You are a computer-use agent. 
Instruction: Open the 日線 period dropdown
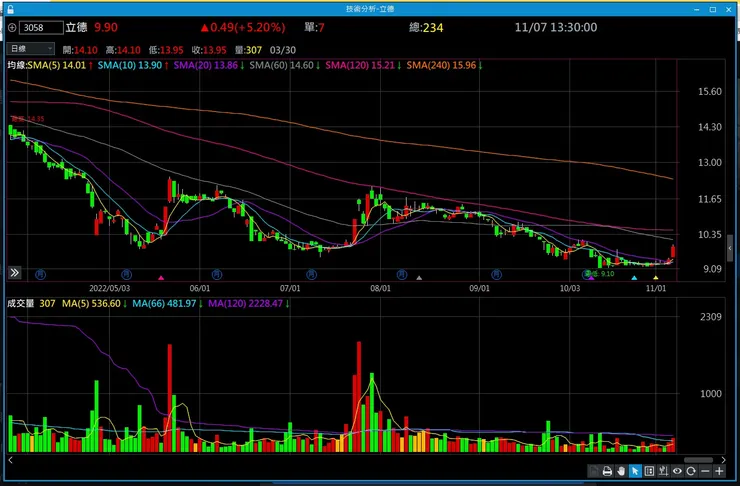[31, 49]
